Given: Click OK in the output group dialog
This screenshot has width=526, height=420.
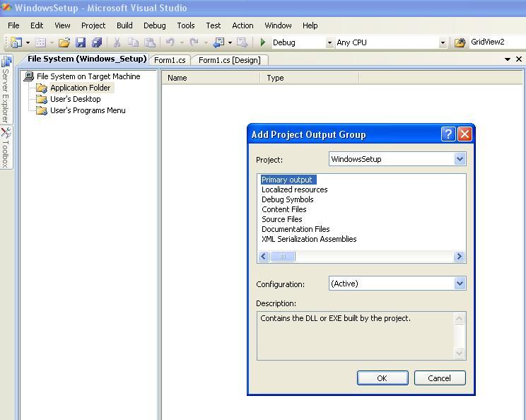Looking at the screenshot, I should click(382, 378).
